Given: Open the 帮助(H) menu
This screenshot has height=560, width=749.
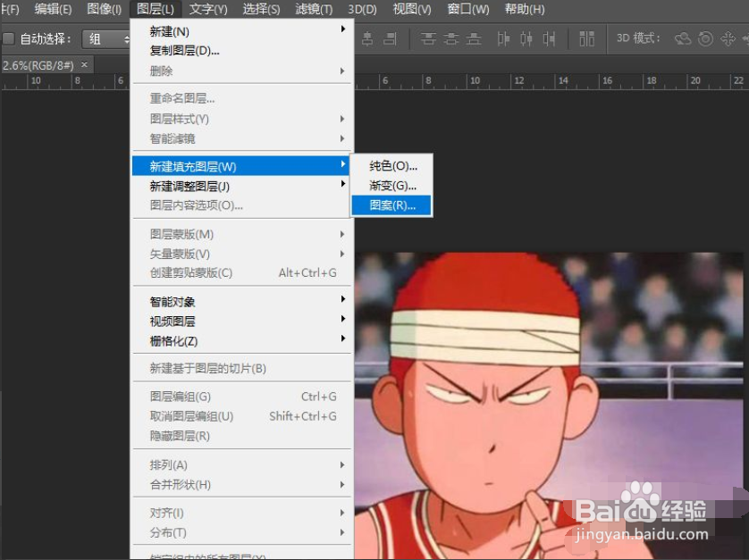Looking at the screenshot, I should point(525,9).
